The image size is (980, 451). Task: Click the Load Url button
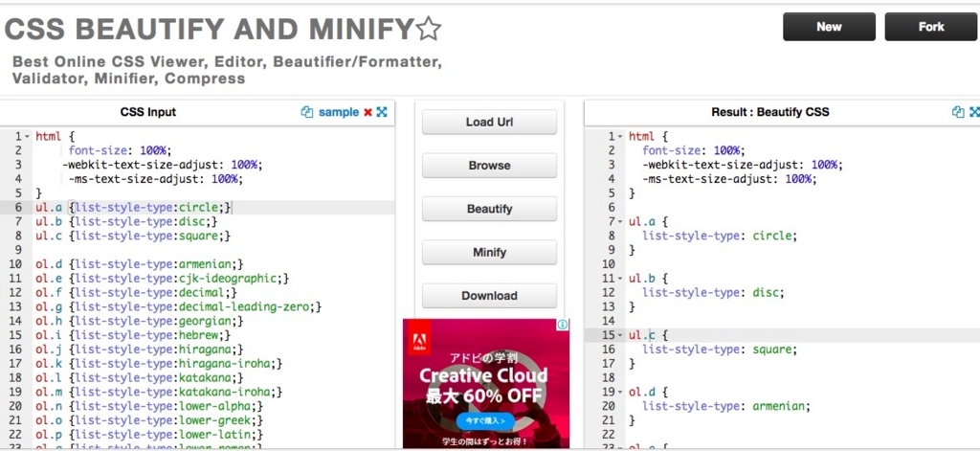[489, 122]
